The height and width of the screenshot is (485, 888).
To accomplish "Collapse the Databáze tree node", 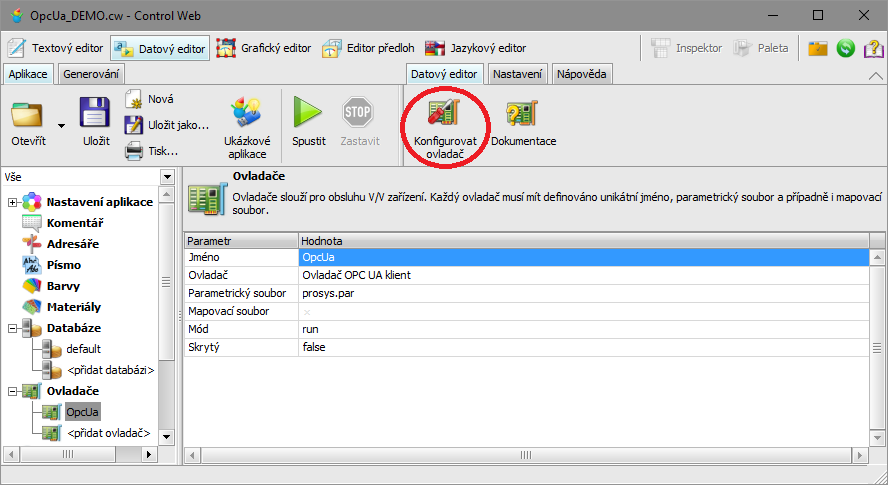I will click(x=13, y=328).
